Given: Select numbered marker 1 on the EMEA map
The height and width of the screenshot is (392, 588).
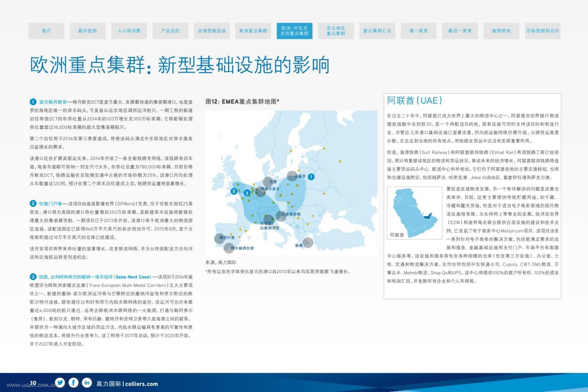Looking at the screenshot, I should (x=311, y=176).
